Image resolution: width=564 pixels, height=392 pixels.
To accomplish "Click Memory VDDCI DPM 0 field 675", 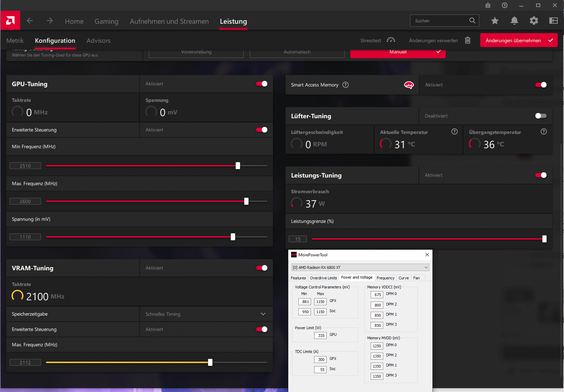I will [377, 295].
